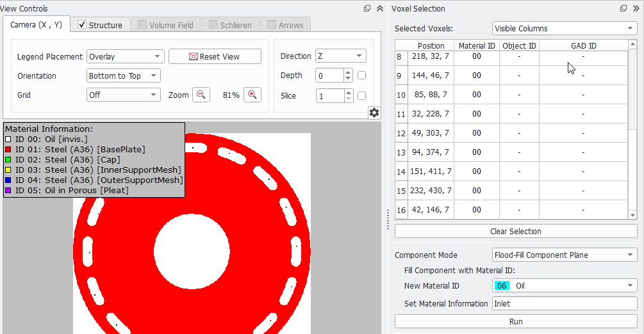Enable the Slice checkbox
Screen dimensions: 644x334
click(362, 95)
